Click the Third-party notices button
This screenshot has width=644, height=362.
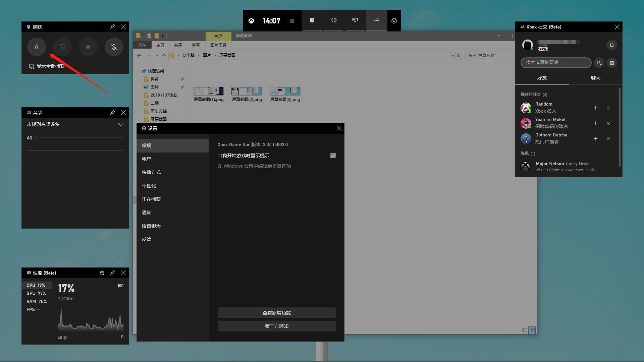pos(277,326)
